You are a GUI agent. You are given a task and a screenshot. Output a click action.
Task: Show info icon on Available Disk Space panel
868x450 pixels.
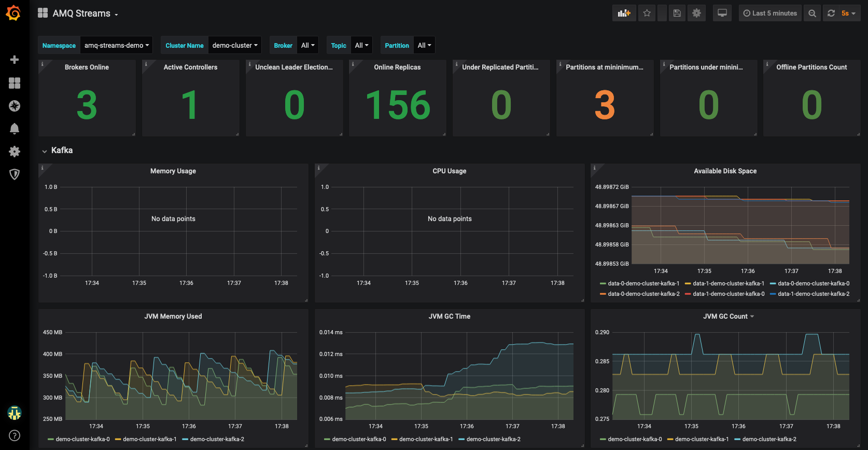[x=595, y=168]
